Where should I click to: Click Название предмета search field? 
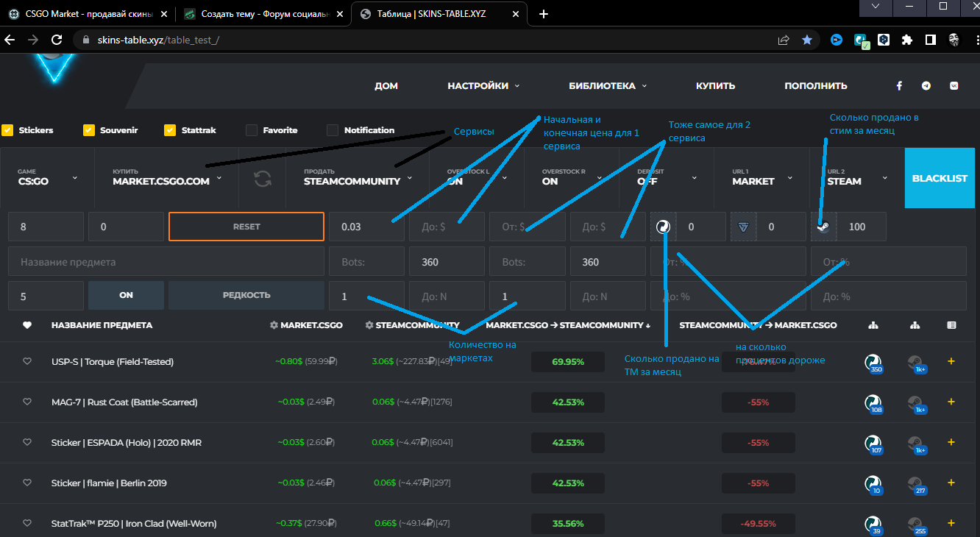click(x=166, y=262)
